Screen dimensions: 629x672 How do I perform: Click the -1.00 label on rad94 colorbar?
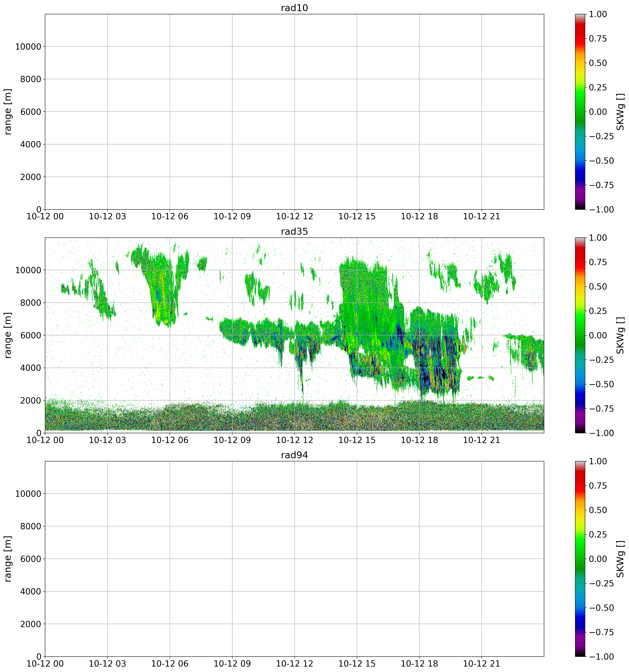(x=601, y=656)
